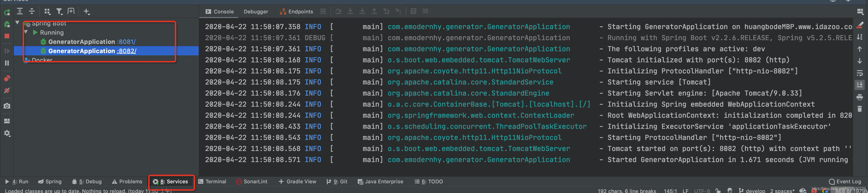The height and width of the screenshot is (193, 868).
Task: Open the Problems tool window
Action: [127, 181]
